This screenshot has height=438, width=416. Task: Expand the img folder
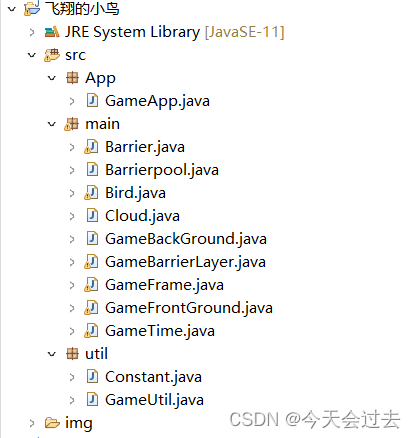coord(32,423)
